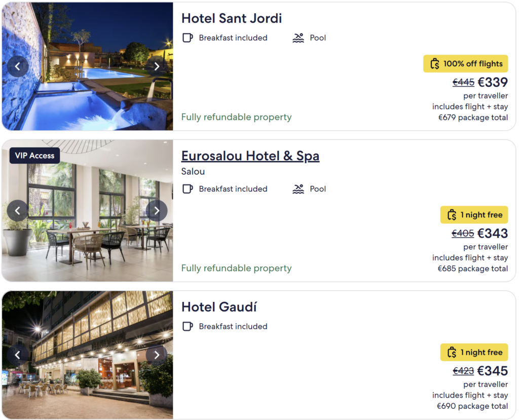
Task: Click the Breakfast included icon for Hotel Sant Jordi
Action: (x=188, y=37)
